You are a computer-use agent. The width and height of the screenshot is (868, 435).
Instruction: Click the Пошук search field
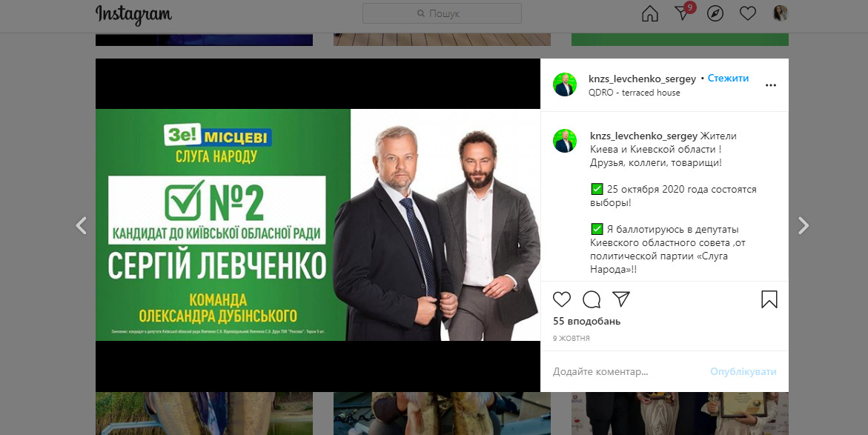click(x=442, y=13)
